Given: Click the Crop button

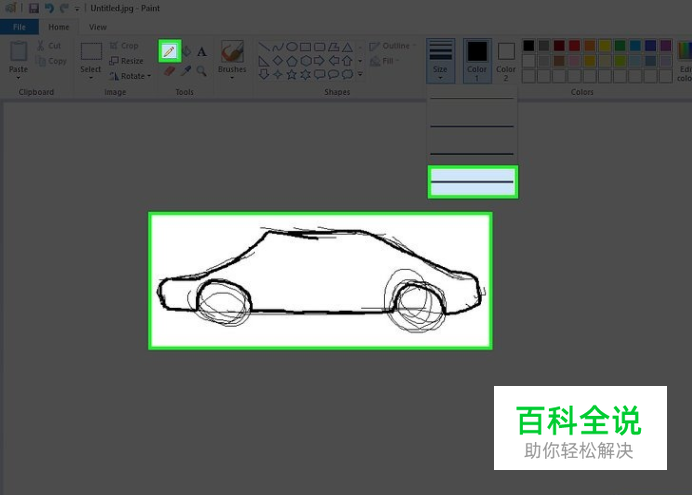Looking at the screenshot, I should tap(124, 46).
